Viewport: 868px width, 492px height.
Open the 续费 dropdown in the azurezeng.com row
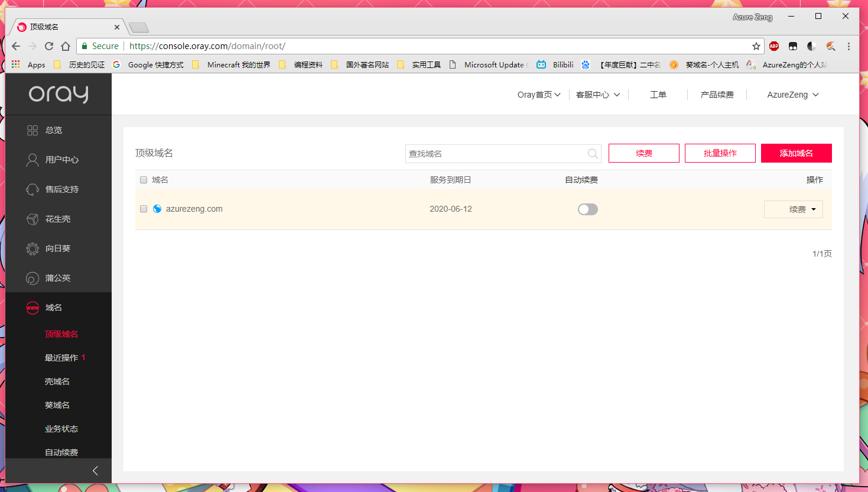point(794,209)
